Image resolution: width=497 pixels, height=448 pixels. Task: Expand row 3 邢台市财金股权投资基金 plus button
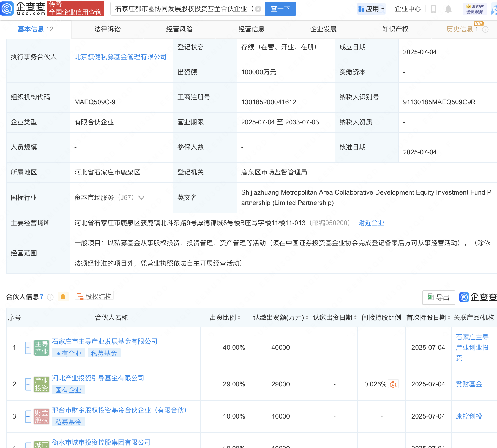tap(28, 417)
